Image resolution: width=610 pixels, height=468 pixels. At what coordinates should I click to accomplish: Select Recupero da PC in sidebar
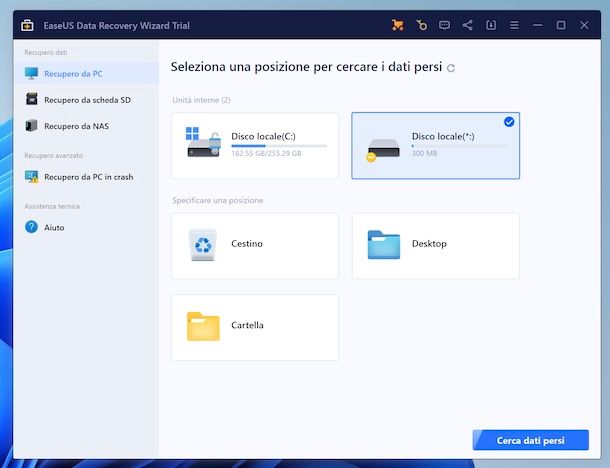pyautogui.click(x=86, y=74)
